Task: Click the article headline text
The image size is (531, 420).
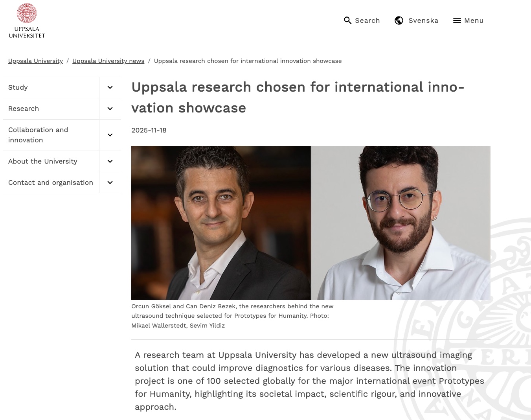Action: 298,98
